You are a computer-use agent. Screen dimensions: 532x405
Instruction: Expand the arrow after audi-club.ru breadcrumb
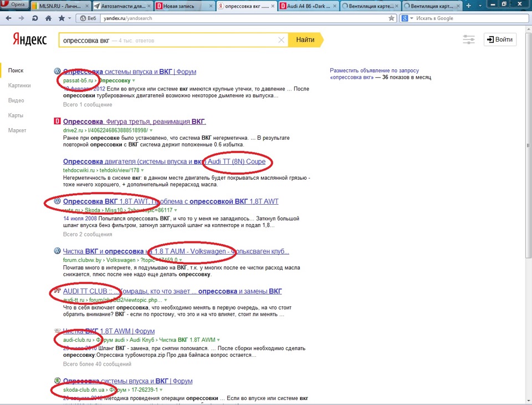coord(218,340)
